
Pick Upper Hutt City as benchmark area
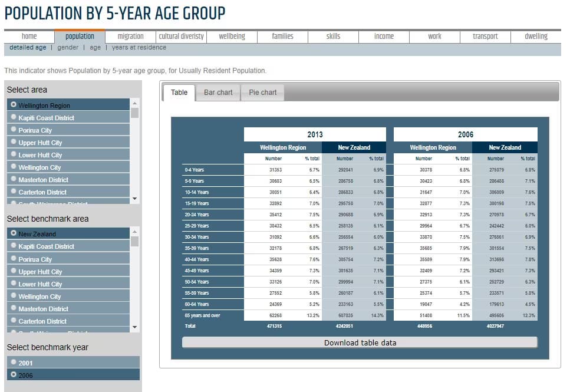click(40, 272)
